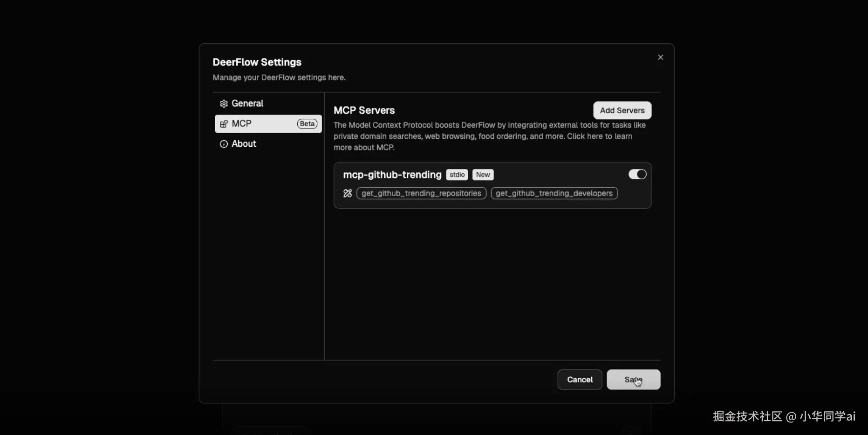Open the General settings tab
868x435 pixels.
tap(268, 103)
